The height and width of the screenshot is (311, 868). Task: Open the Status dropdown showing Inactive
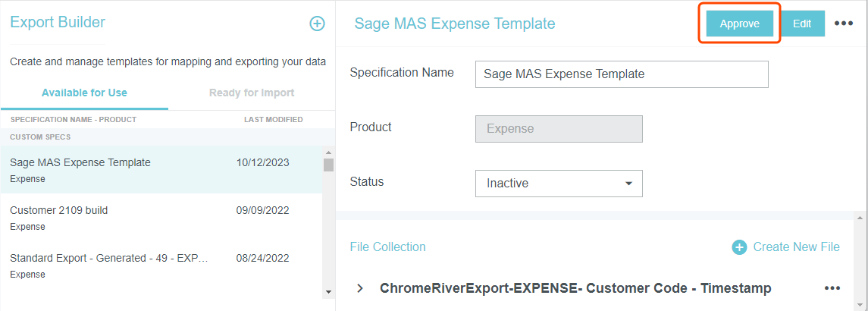pos(559,184)
